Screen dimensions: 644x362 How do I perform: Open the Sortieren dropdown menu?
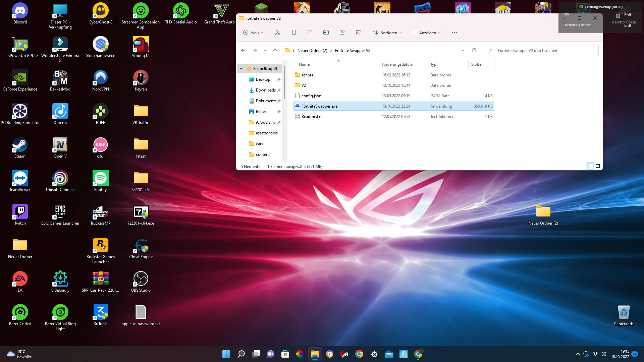point(387,33)
